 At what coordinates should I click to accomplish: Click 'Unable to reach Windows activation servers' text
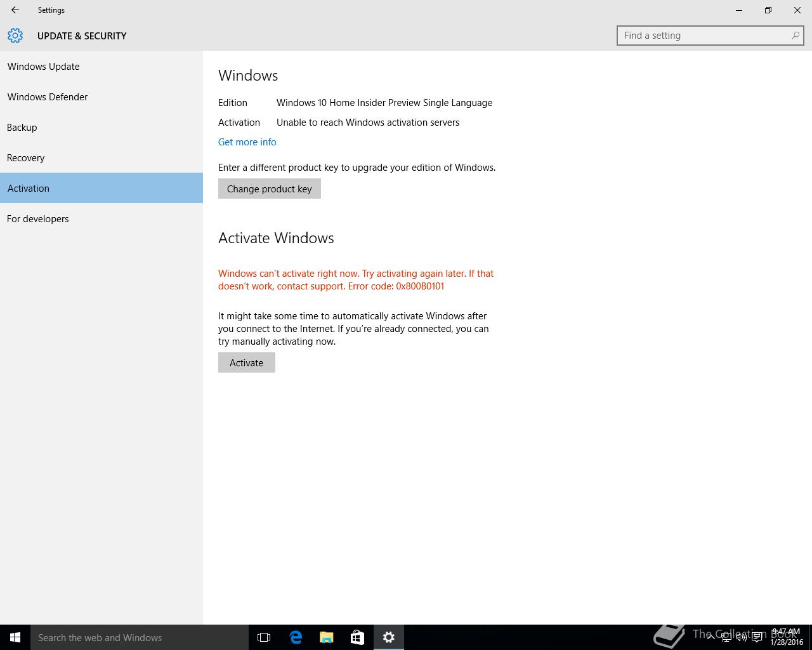(x=368, y=123)
